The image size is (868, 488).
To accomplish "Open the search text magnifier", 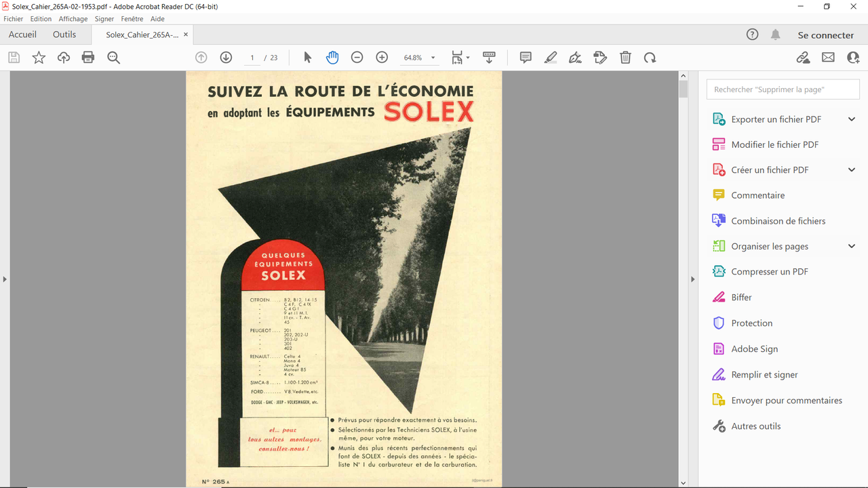I will point(113,58).
